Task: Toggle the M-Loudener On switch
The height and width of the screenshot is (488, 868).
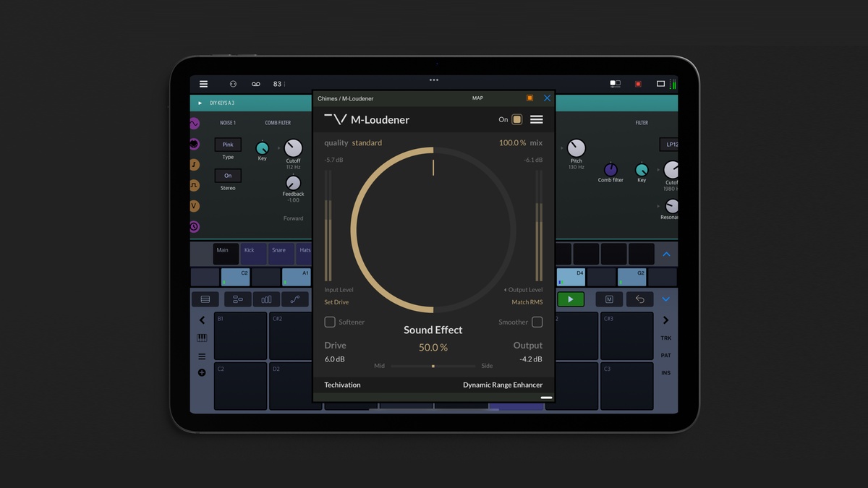Action: pyautogui.click(x=516, y=119)
